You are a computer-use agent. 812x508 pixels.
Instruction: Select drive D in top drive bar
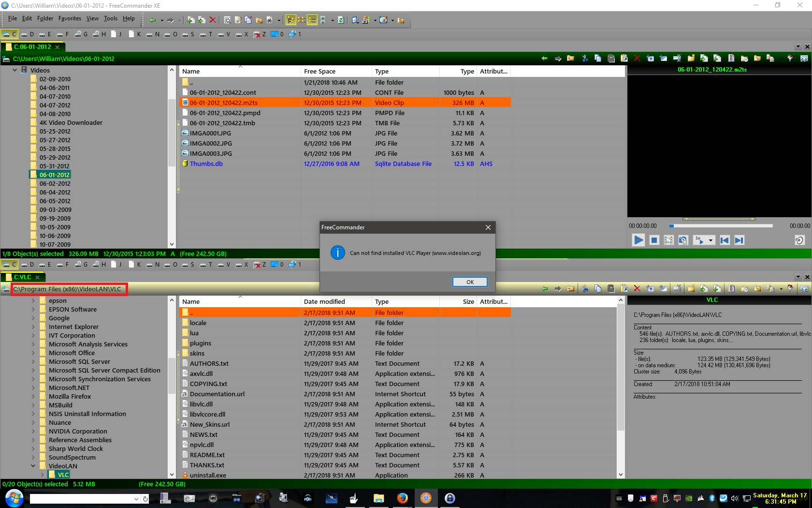[x=28, y=34]
